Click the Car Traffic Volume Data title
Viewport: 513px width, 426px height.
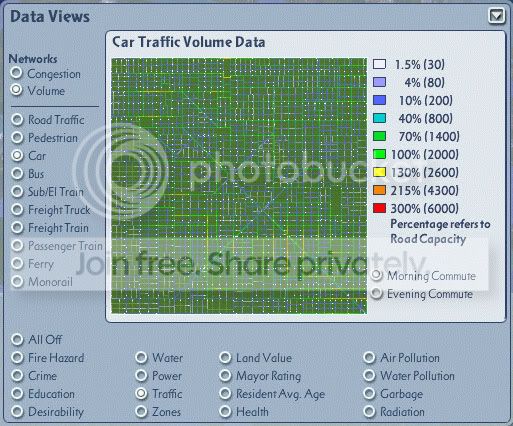coord(189,42)
